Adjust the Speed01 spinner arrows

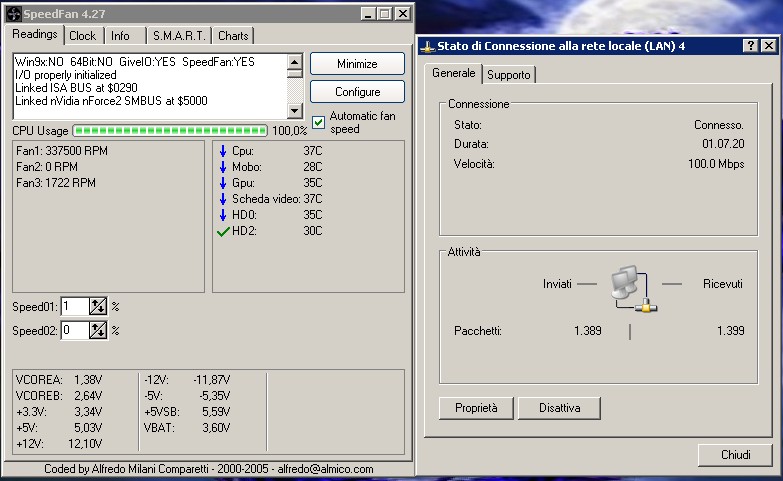tap(98, 306)
